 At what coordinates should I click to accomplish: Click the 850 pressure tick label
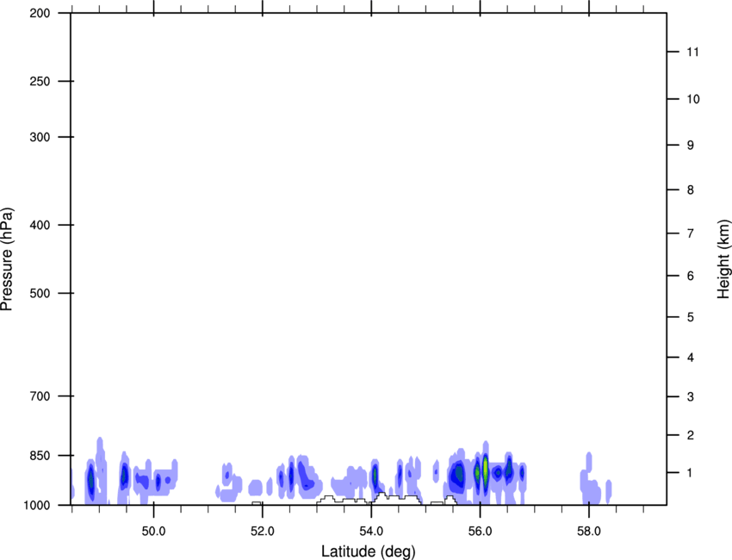coord(40,456)
